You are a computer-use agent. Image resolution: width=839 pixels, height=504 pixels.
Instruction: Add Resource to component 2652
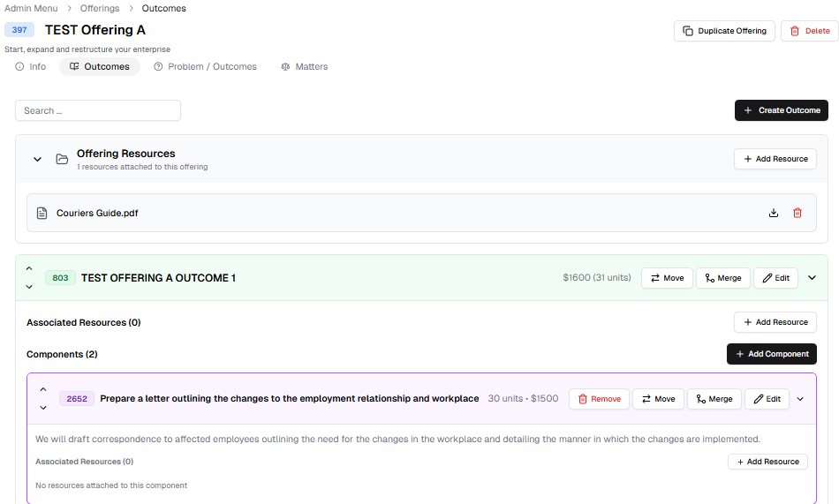coord(767,462)
